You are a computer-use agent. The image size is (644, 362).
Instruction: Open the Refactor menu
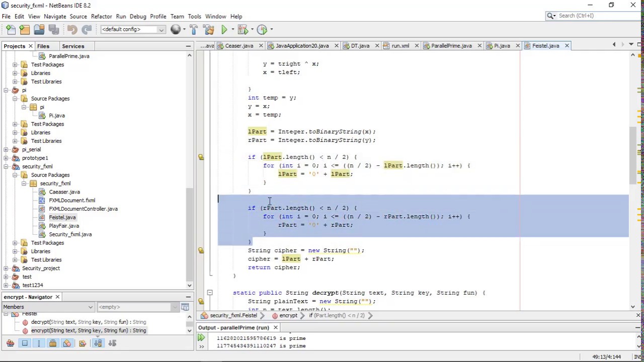[101, 16]
